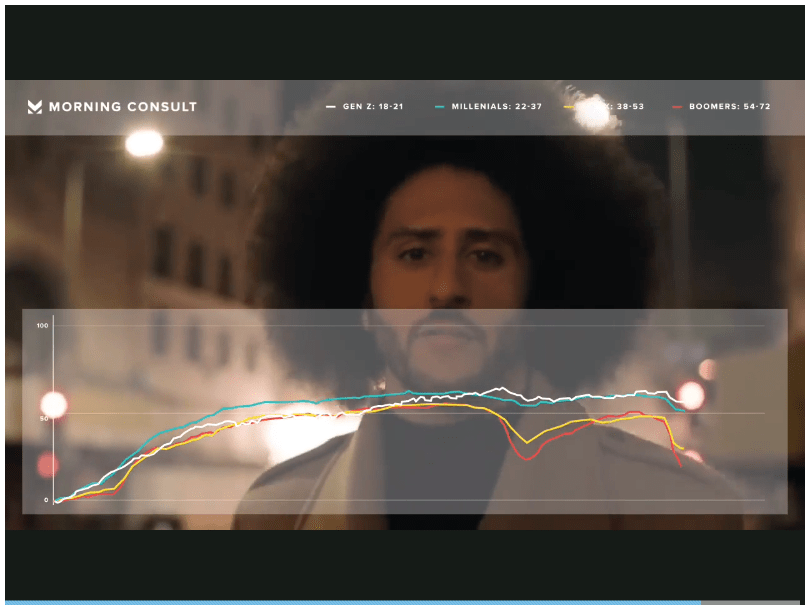Viewport: 807px width, 612px height.
Task: Click the chart origin where lines begin
Action: 55,500
